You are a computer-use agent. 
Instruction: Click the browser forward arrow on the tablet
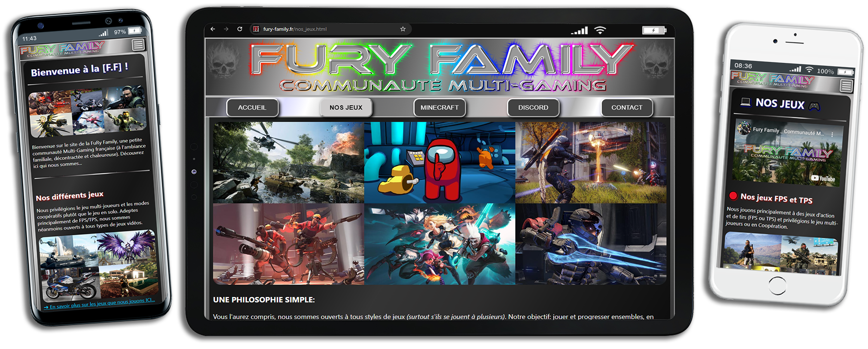click(226, 29)
